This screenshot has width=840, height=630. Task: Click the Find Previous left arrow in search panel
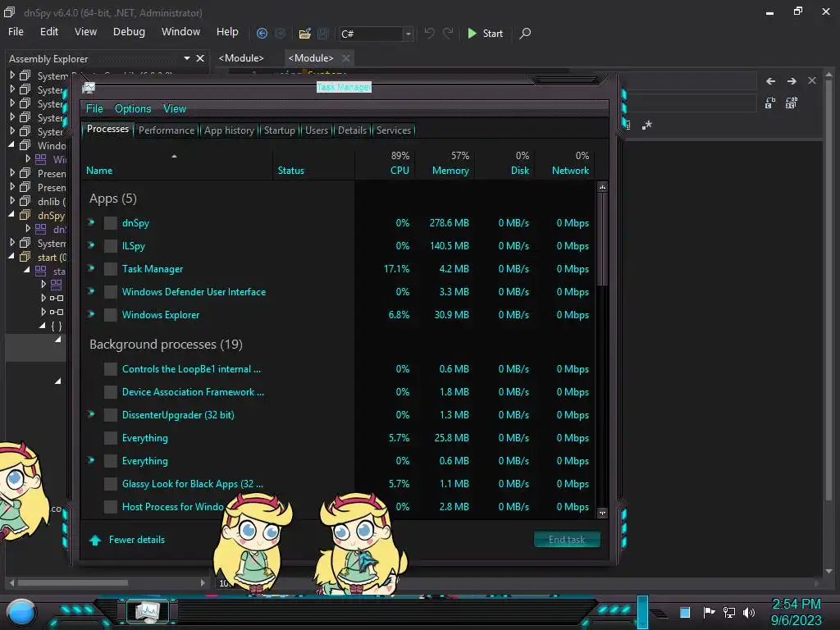770,81
